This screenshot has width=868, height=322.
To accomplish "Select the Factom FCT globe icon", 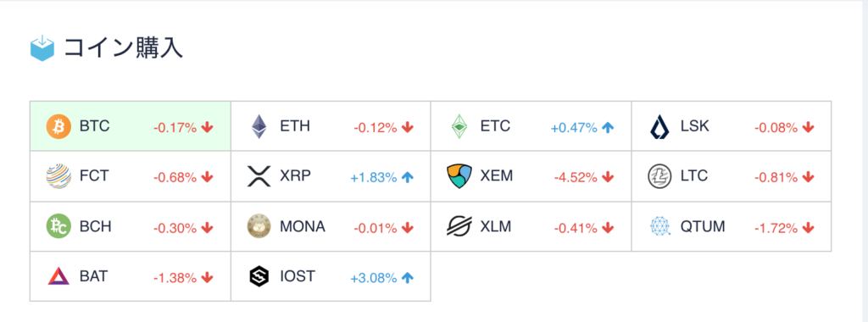I will [58, 176].
